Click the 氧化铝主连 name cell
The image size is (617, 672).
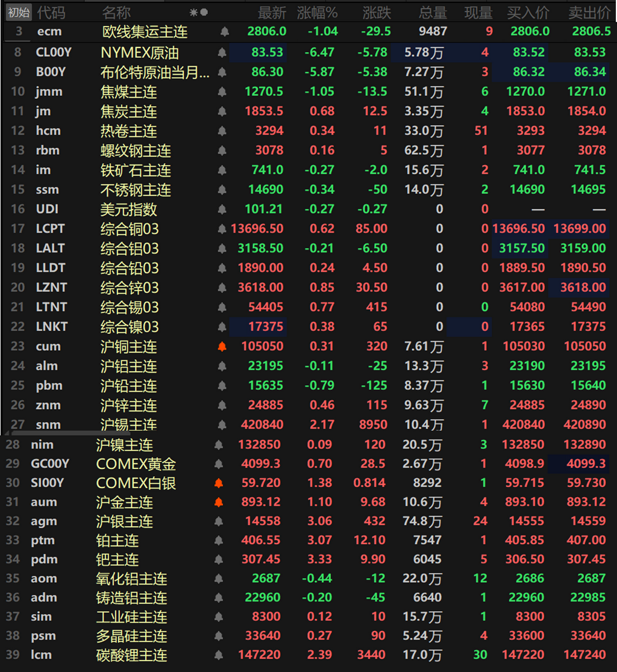131,579
